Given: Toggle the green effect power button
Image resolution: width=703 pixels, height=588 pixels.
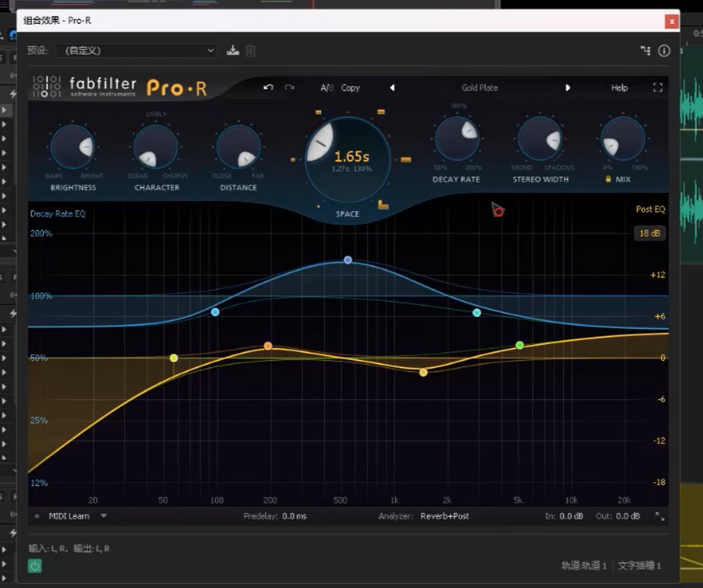Looking at the screenshot, I should [x=35, y=566].
